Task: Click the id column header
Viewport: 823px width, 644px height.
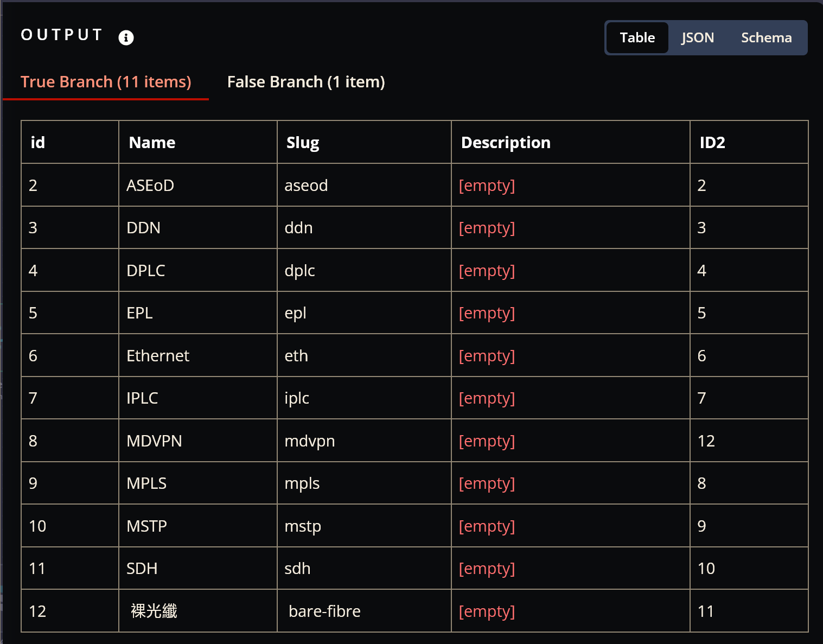Action: (70, 142)
